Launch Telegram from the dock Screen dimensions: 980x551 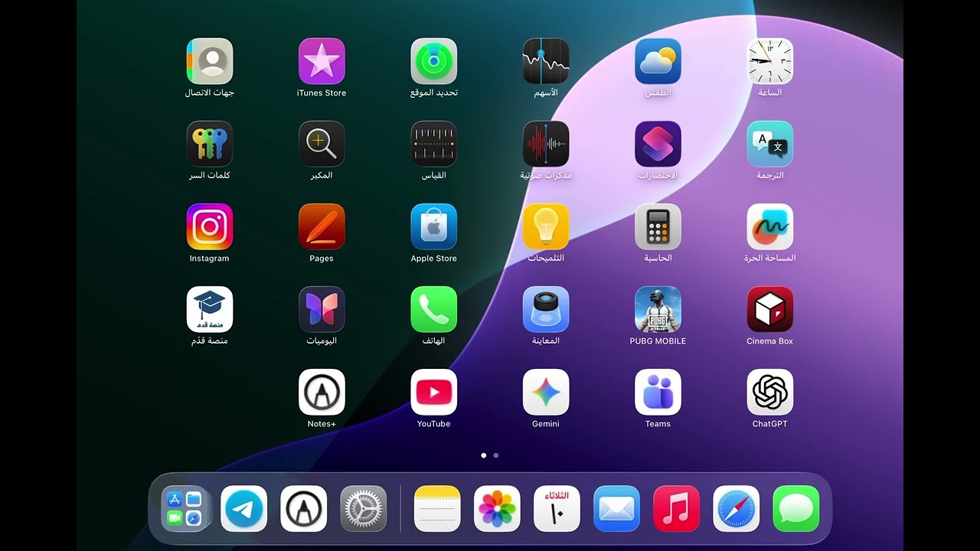[x=244, y=509]
